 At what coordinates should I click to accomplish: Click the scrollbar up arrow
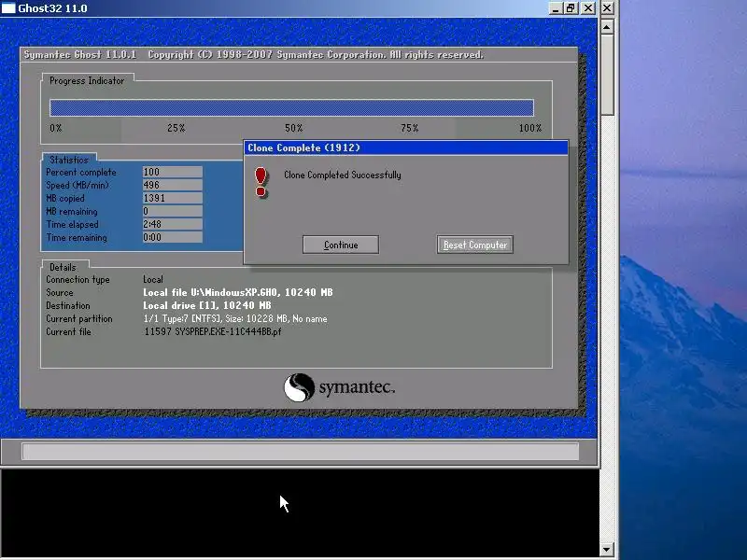pos(606,27)
